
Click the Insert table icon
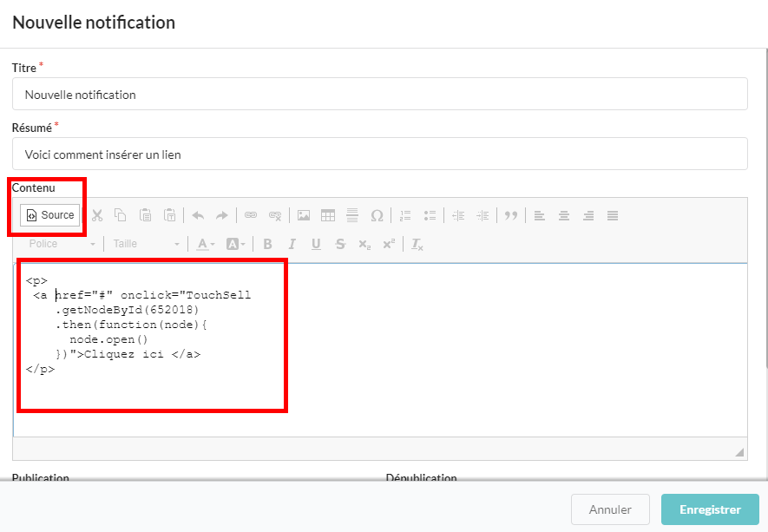(328, 215)
